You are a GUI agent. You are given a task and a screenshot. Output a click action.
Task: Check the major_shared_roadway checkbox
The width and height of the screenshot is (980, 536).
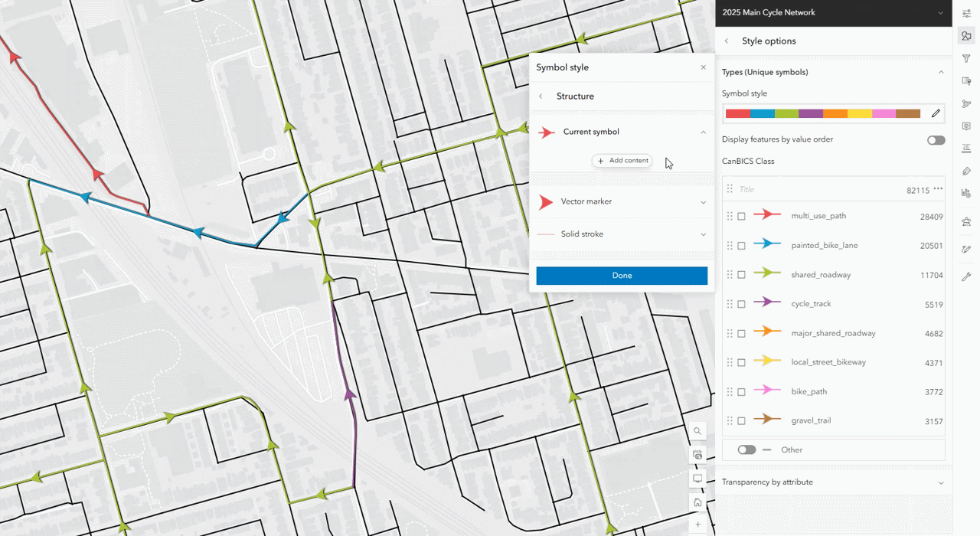coord(741,333)
